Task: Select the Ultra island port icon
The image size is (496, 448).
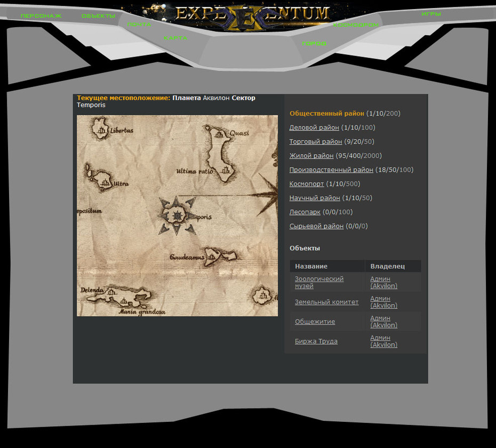Action: click(106, 183)
